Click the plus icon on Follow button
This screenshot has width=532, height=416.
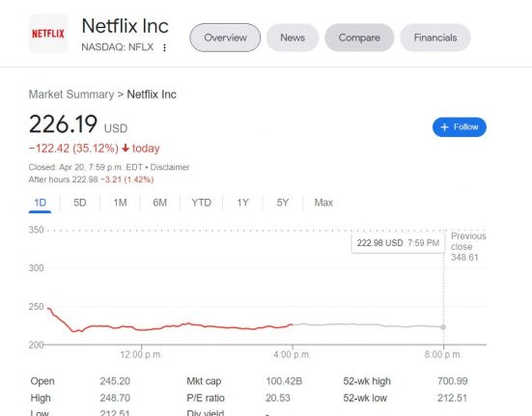point(444,127)
